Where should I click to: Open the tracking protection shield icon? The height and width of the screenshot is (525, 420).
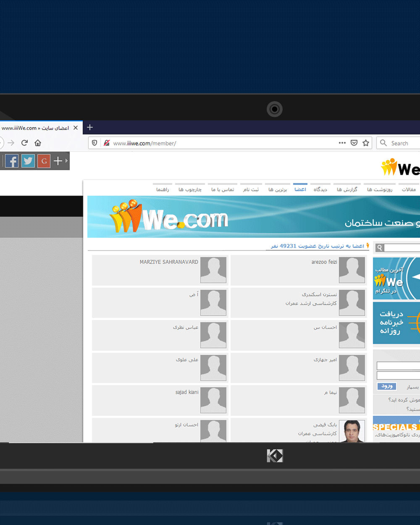tap(94, 143)
